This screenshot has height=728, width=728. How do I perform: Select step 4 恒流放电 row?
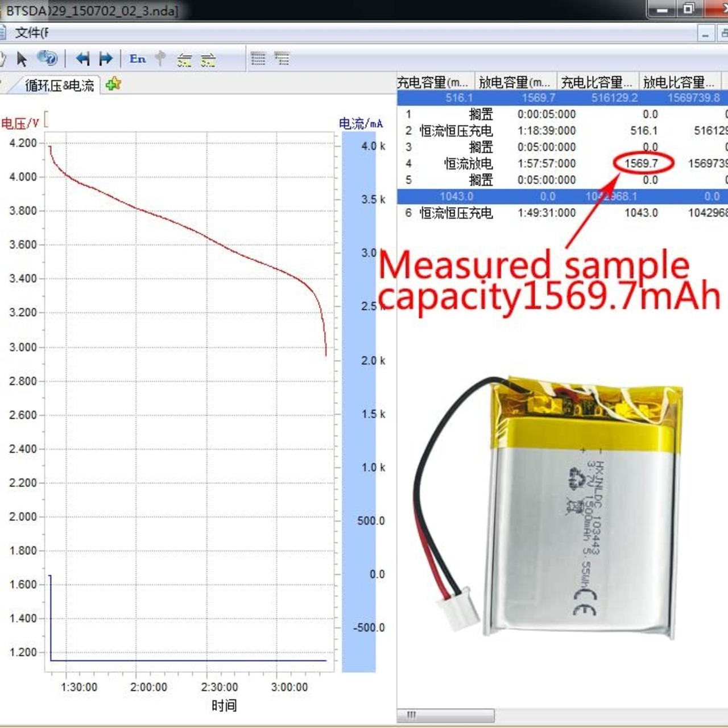coord(562,164)
